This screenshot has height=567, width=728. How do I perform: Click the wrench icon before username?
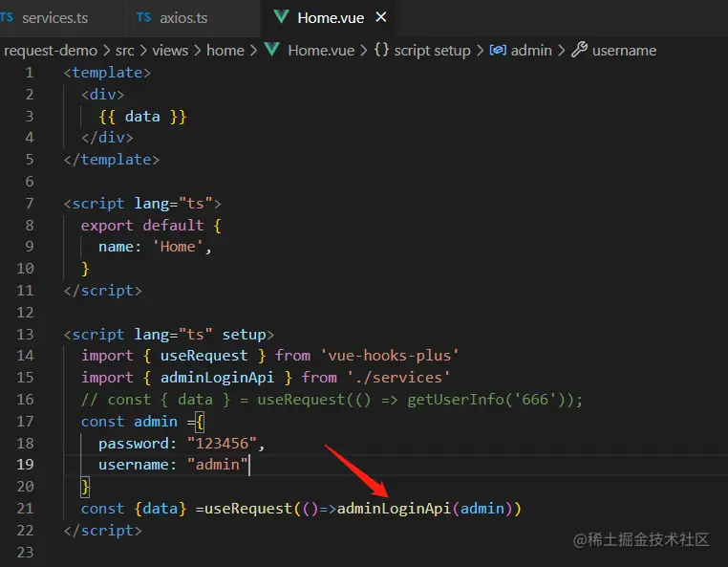pyautogui.click(x=579, y=50)
